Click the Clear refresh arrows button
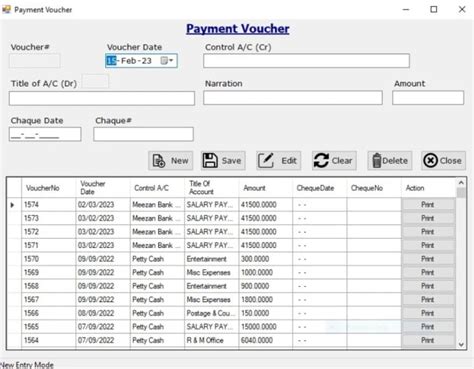The image size is (474, 369). [334, 161]
